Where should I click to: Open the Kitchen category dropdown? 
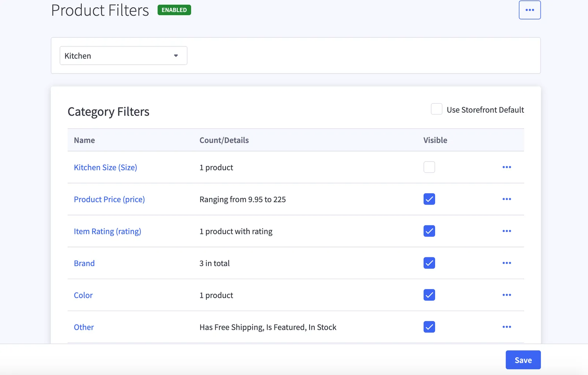pyautogui.click(x=123, y=56)
